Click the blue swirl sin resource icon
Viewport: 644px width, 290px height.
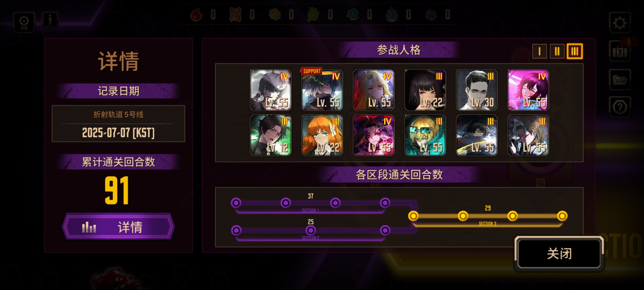(x=353, y=15)
